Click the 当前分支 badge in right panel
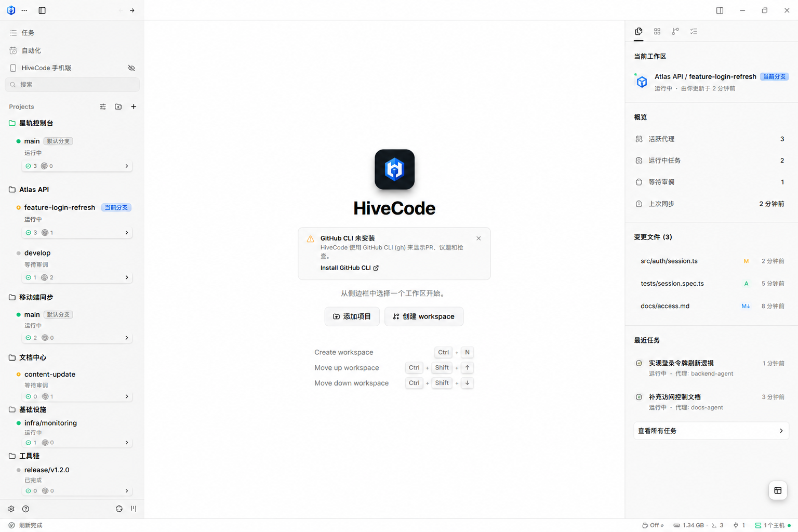Viewport: 798px width, 532px height. pos(774,76)
